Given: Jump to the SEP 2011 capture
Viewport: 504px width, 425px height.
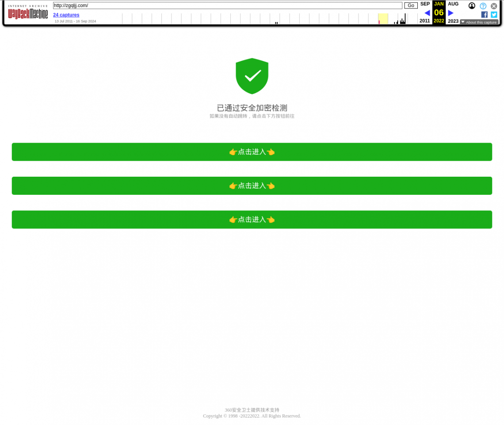Looking at the screenshot, I should (425, 4).
